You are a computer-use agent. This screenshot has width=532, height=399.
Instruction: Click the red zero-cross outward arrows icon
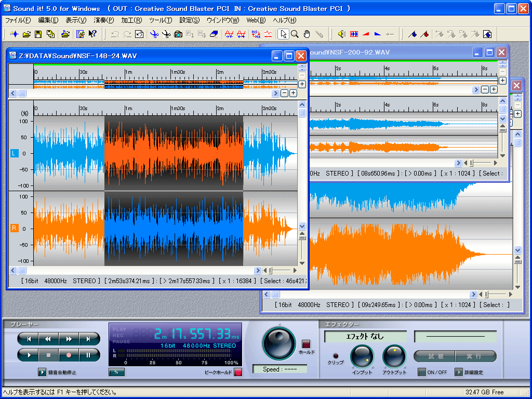point(241,34)
